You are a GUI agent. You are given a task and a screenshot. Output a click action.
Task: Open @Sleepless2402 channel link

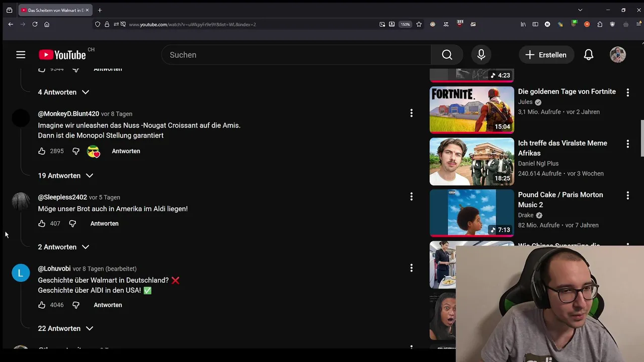[x=62, y=197]
